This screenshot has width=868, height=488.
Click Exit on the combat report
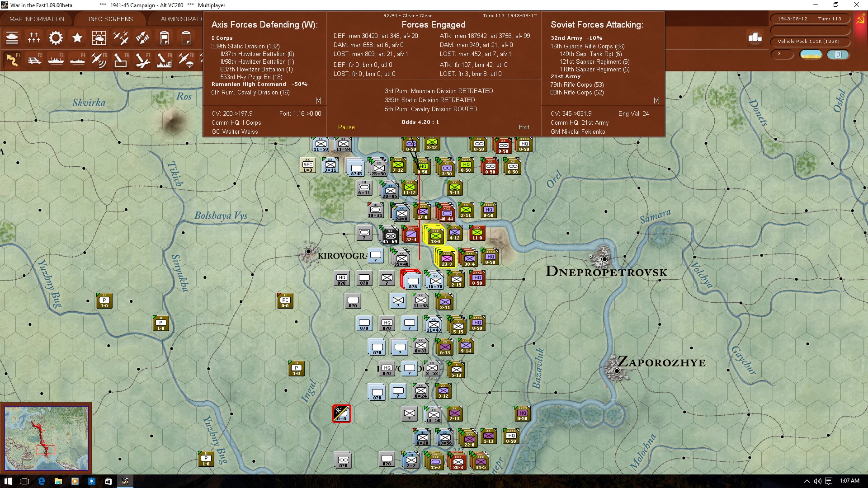pos(524,127)
